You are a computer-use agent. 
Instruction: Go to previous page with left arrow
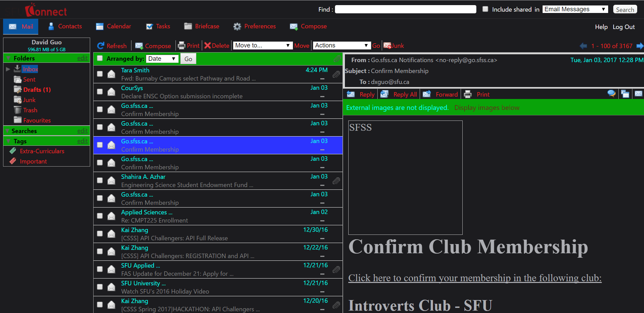coord(583,46)
